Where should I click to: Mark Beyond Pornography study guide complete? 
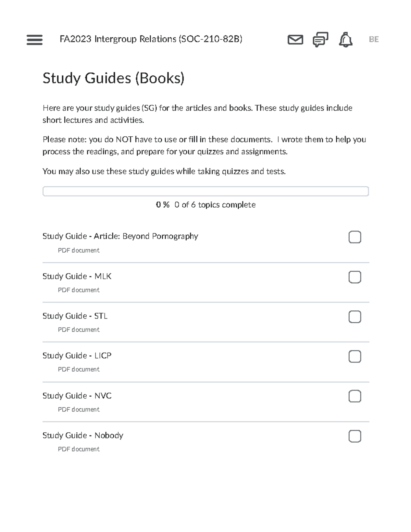click(354, 237)
